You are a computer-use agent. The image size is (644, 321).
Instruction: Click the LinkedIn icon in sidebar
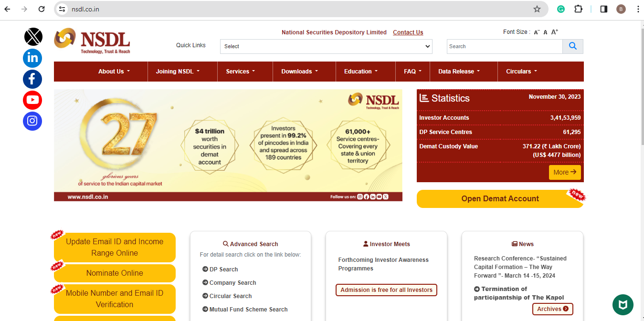[x=32, y=58]
